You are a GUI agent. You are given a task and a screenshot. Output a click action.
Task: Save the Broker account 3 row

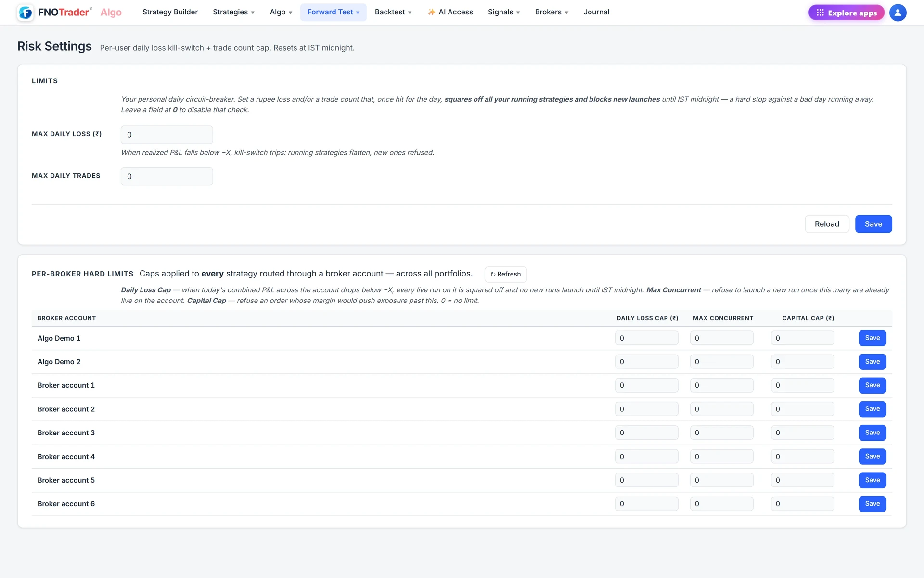pyautogui.click(x=873, y=433)
